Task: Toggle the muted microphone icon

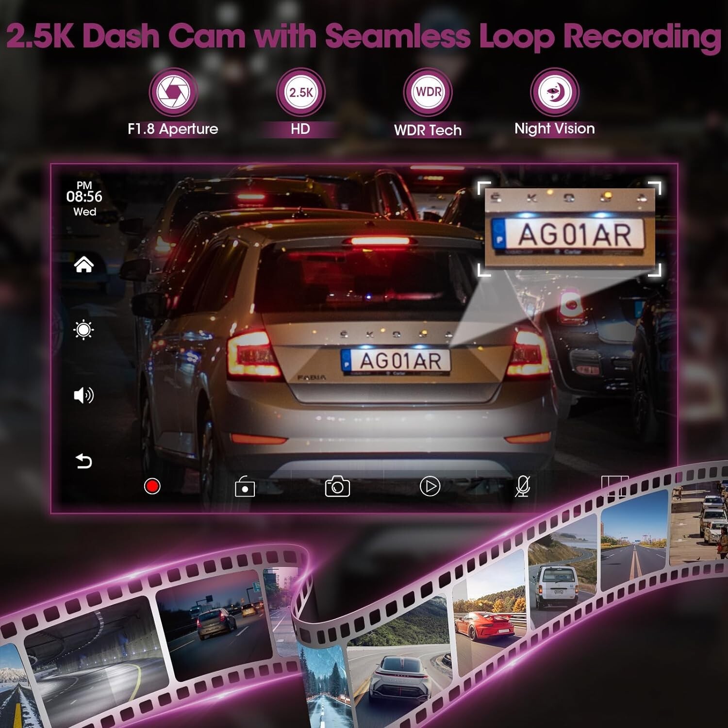Action: pos(522,486)
